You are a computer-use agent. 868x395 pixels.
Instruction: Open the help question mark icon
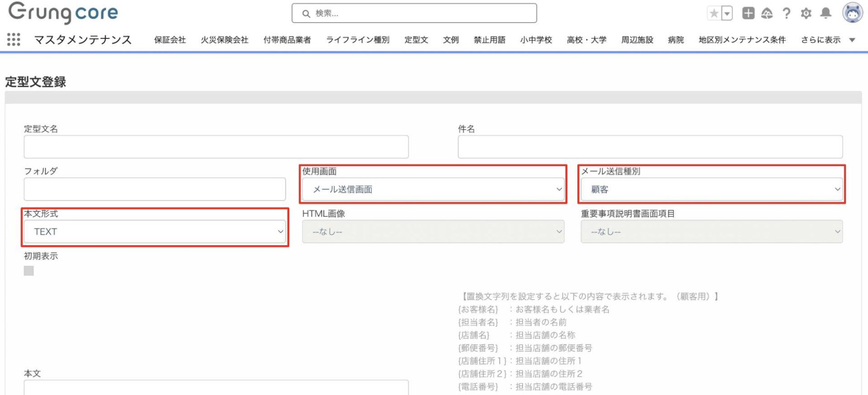pyautogui.click(x=787, y=14)
